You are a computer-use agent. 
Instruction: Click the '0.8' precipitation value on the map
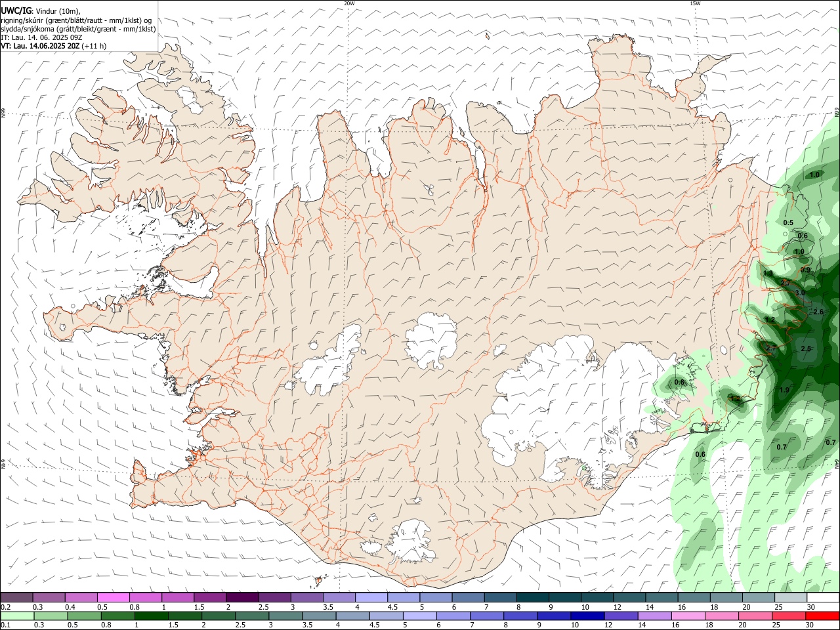tap(679, 383)
